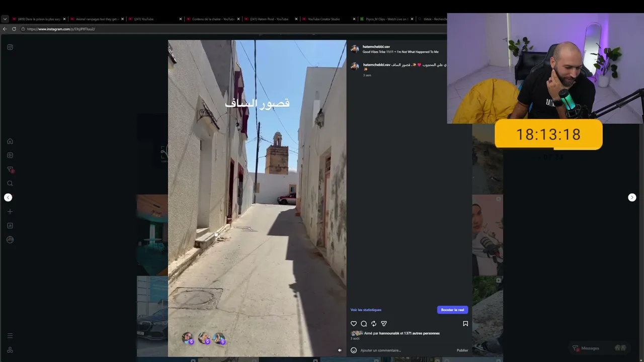This screenshot has width=644, height=362.
Task: Like the reel with the heart icon
Action: coord(354,324)
